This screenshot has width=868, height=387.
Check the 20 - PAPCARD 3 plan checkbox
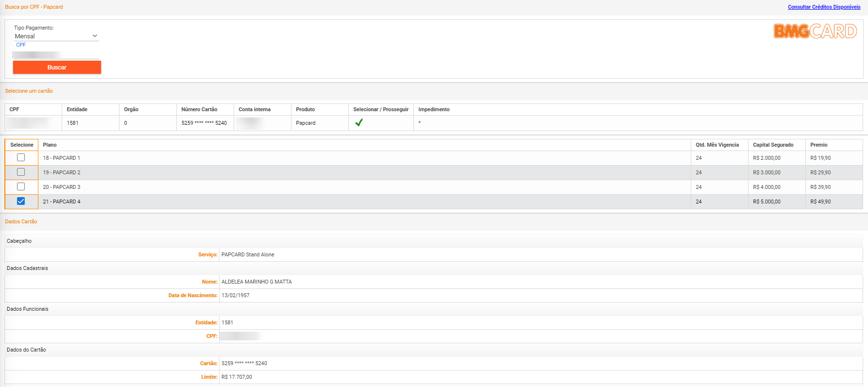pos(21,186)
